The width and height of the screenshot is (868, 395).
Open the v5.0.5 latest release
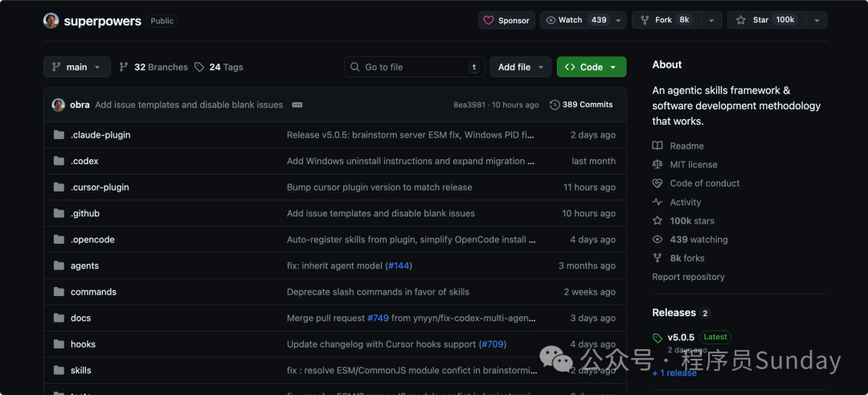681,338
